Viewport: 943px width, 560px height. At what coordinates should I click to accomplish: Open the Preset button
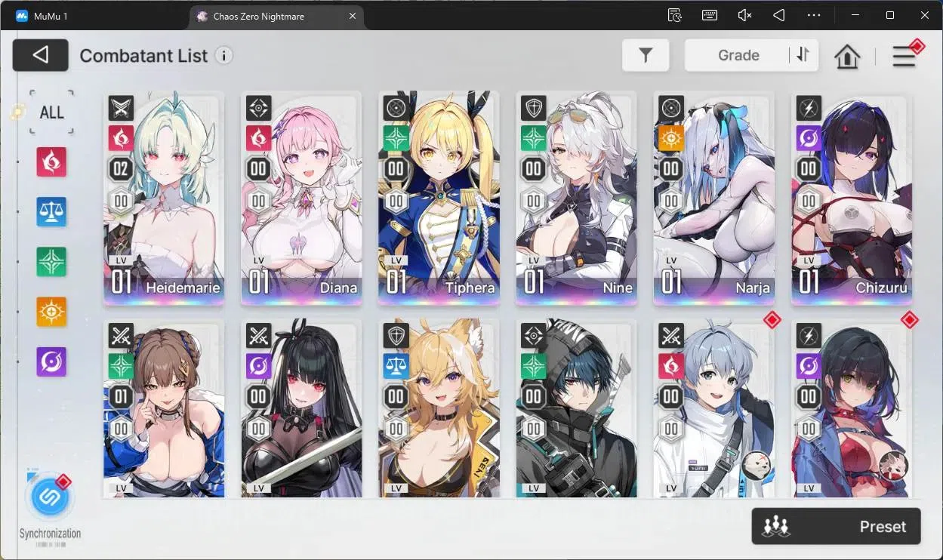point(836,526)
